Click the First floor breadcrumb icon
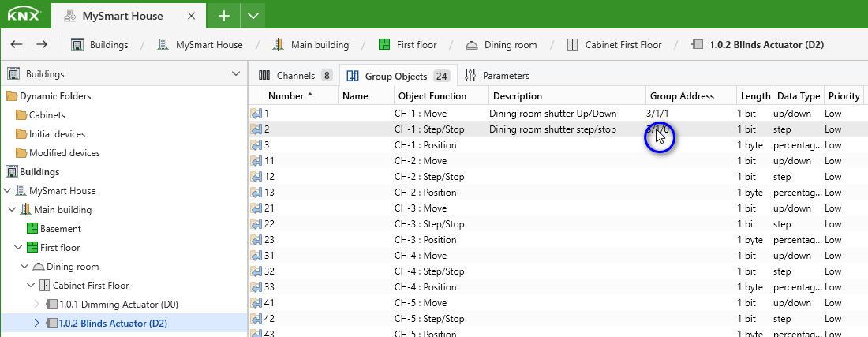The height and width of the screenshot is (337, 868). tap(385, 45)
